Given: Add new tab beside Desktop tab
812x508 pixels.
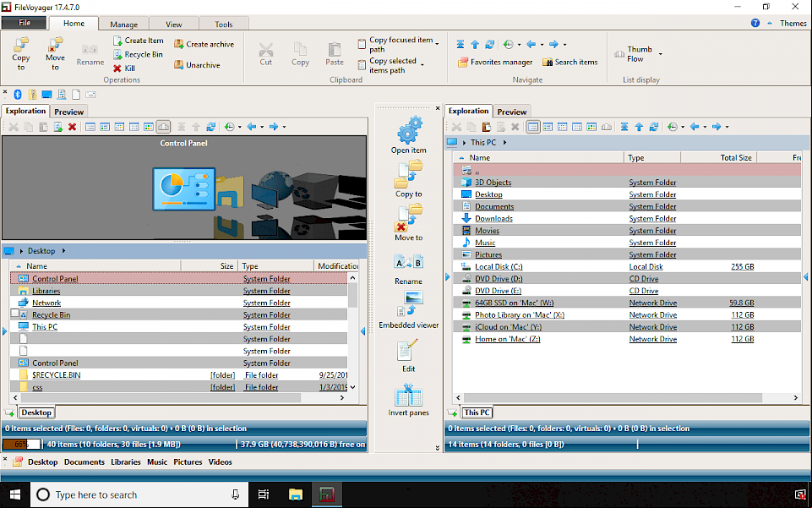Looking at the screenshot, I should point(10,412).
